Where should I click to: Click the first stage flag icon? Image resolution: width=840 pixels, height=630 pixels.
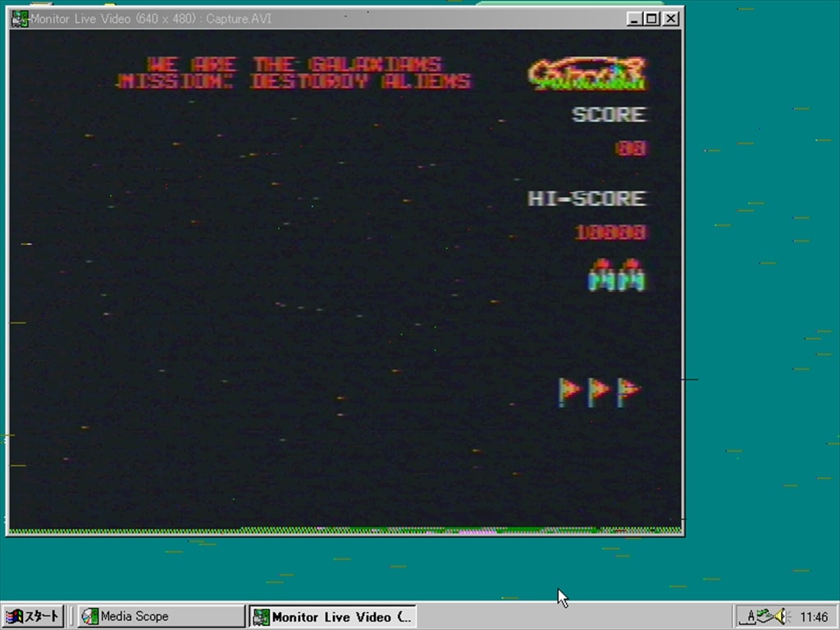click(x=568, y=391)
